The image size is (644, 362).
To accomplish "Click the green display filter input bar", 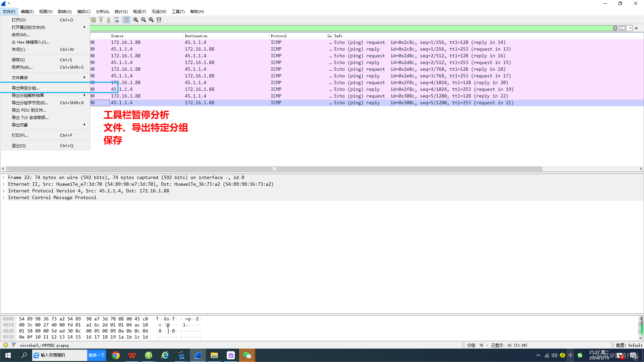I will [351, 28].
